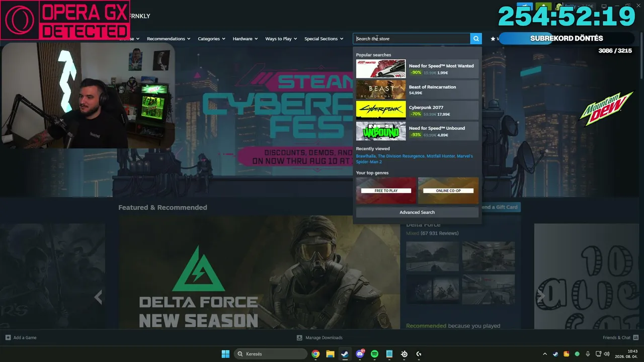Open the Online Co-op genre tile

coord(448,191)
